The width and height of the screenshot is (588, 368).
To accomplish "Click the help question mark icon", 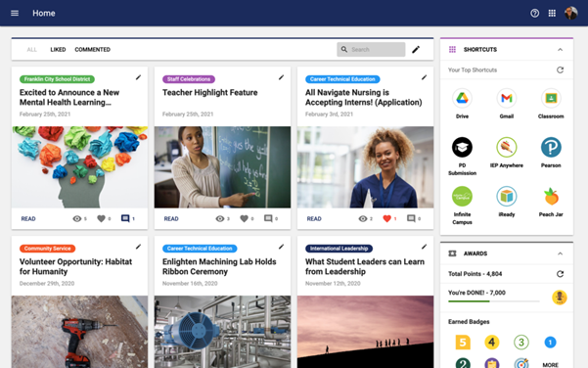I will tap(535, 13).
